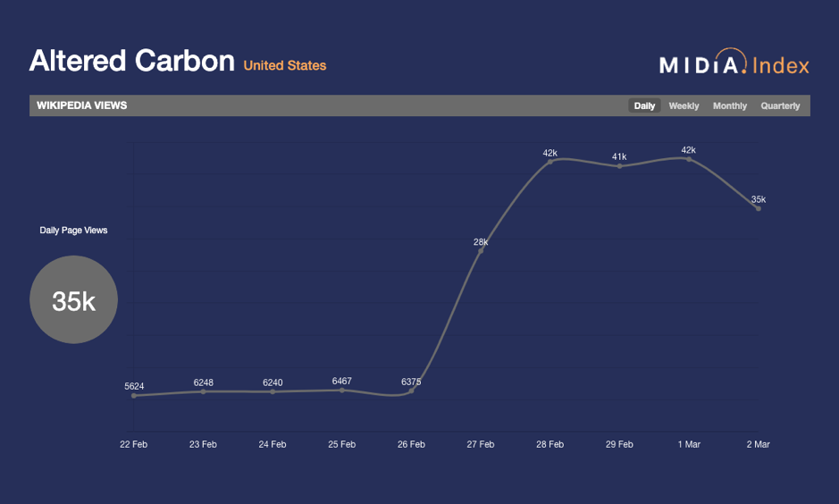Click the 25 Feb axis label
This screenshot has width=839, height=504.
pos(342,444)
